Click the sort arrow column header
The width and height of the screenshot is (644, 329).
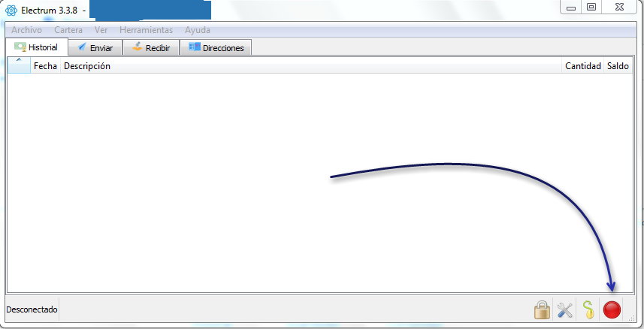point(19,65)
